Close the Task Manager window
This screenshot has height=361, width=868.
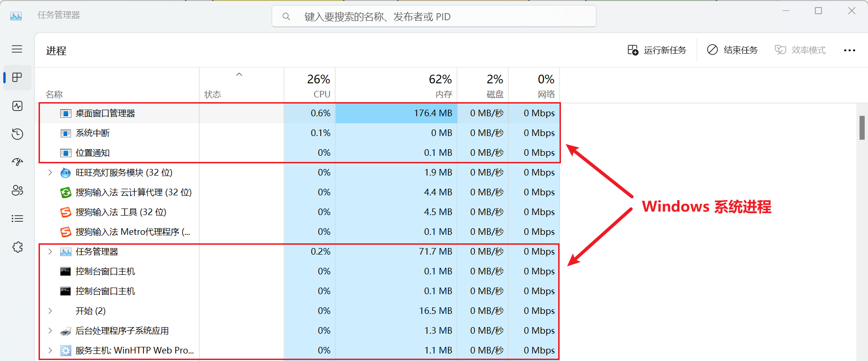[x=852, y=11]
